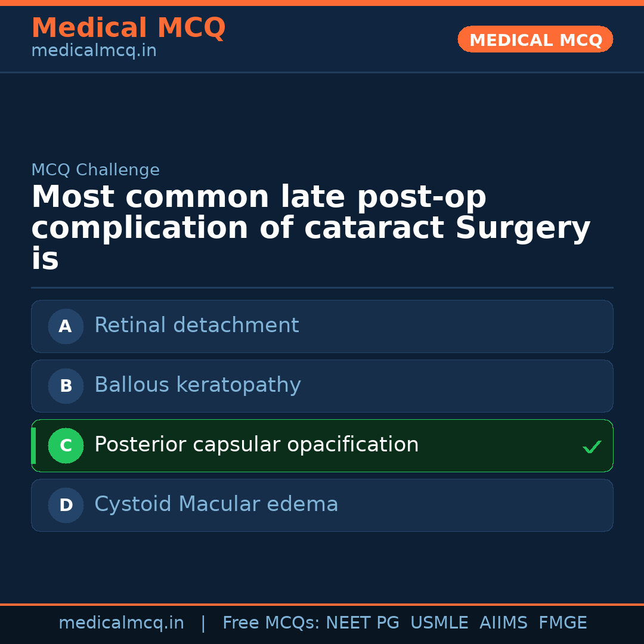644x644 pixels.
Task: Switch to the NEET PG category
Action: 362,622
